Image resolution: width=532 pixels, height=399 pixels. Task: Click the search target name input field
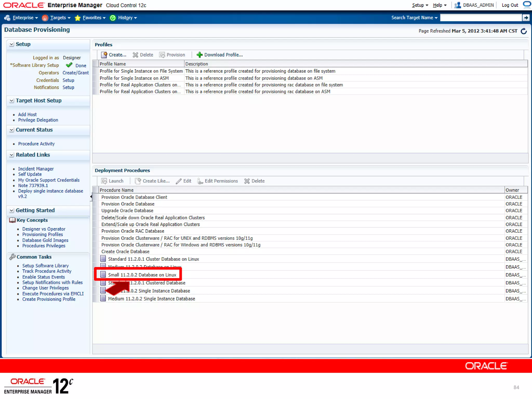point(481,18)
